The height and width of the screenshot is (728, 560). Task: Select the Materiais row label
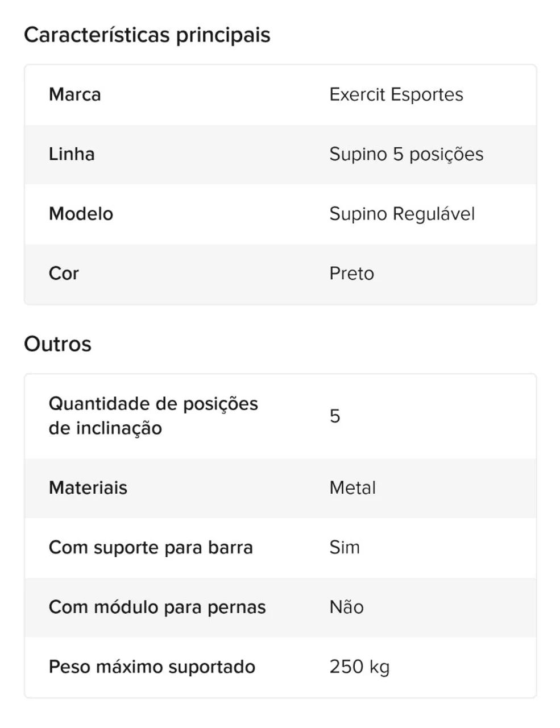click(x=88, y=488)
